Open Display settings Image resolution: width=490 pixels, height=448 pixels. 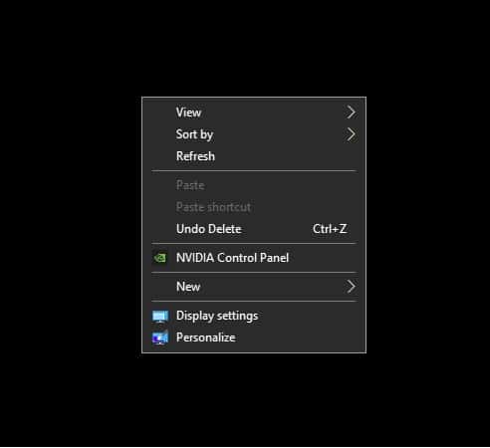pyautogui.click(x=254, y=316)
